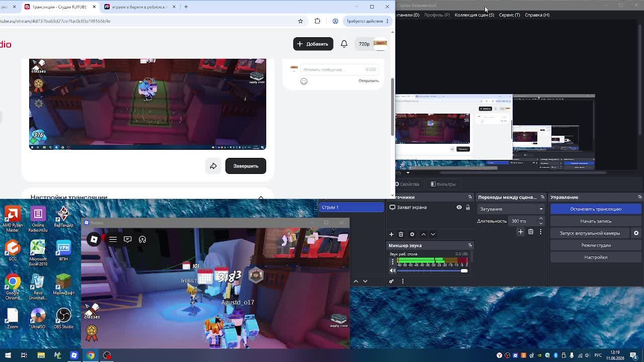Open virtual camera settings gear
The height and width of the screenshot is (362, 644).
point(636,233)
